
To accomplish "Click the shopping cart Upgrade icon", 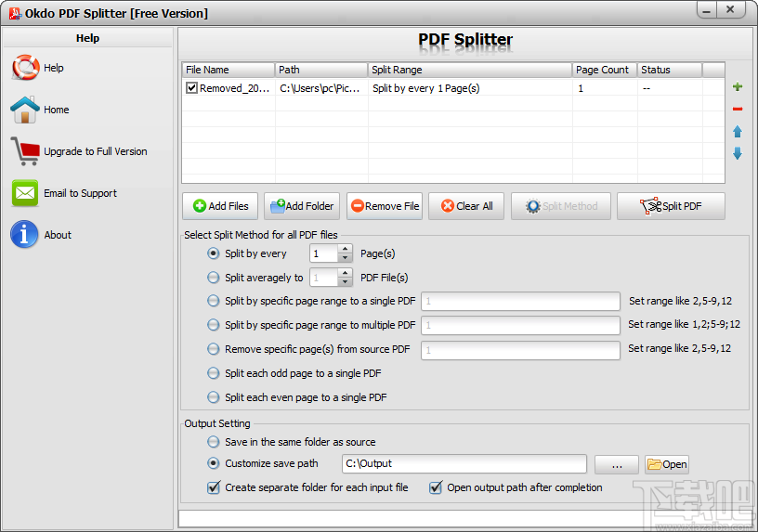I will 25,151.
